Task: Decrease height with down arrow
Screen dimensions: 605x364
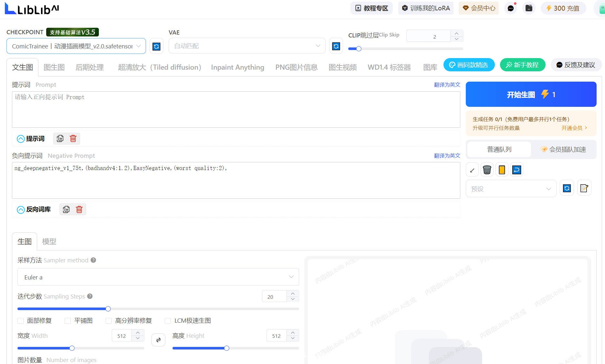Action: (x=293, y=338)
